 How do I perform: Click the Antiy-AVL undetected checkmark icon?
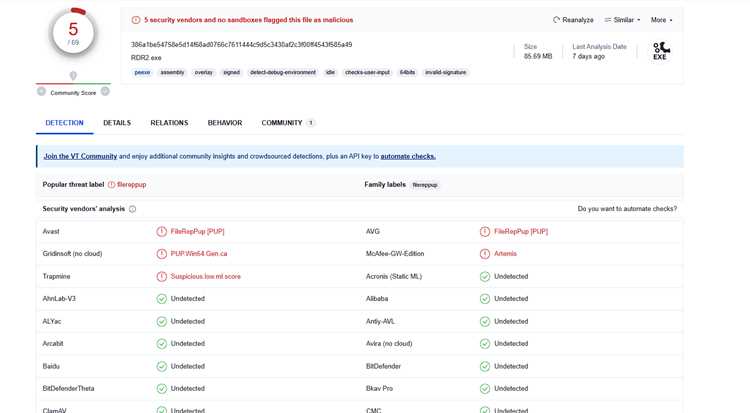[x=485, y=322]
